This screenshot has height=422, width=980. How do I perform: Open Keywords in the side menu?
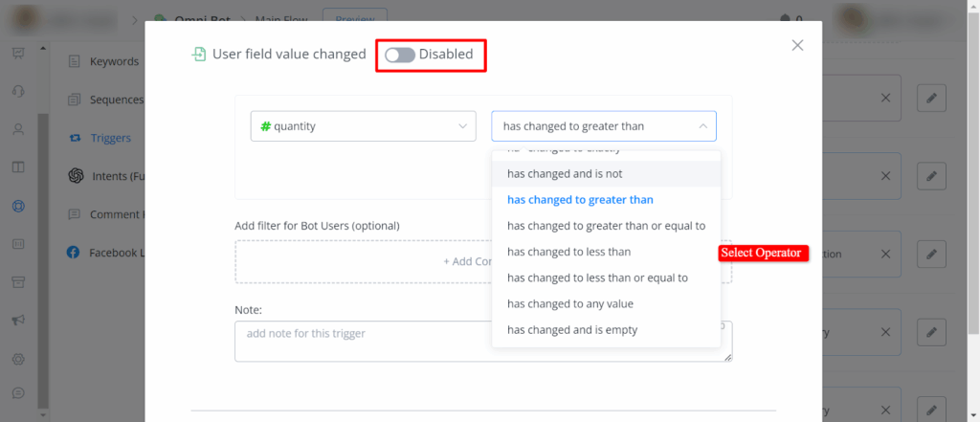[113, 61]
